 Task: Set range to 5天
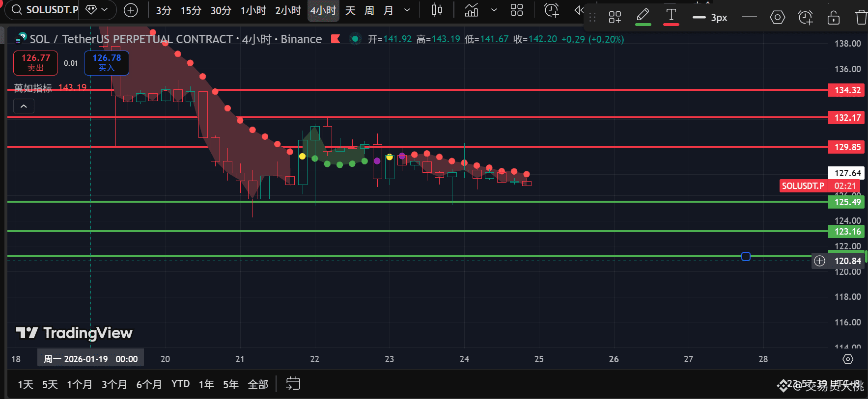click(x=50, y=384)
